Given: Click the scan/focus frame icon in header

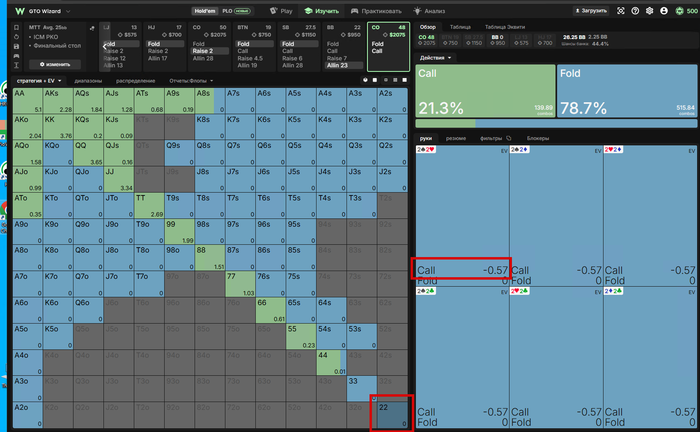Looking at the screenshot, I should pyautogui.click(x=621, y=11).
